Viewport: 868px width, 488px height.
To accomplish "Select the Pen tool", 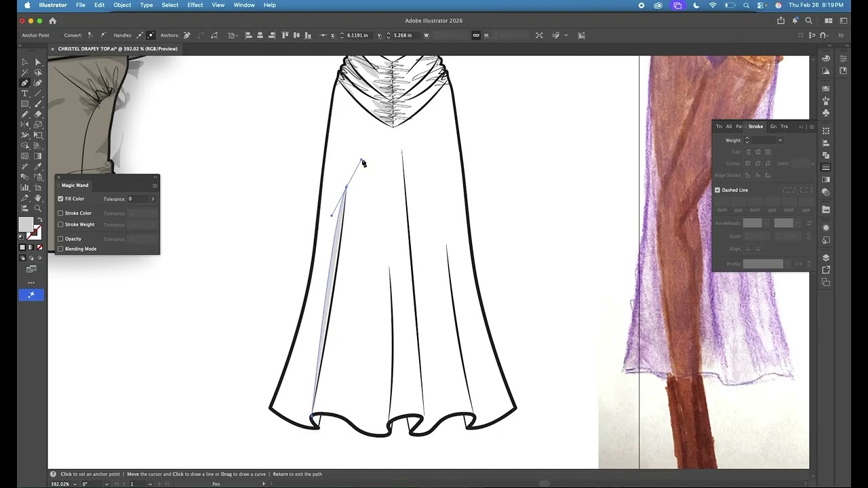I will (25, 83).
